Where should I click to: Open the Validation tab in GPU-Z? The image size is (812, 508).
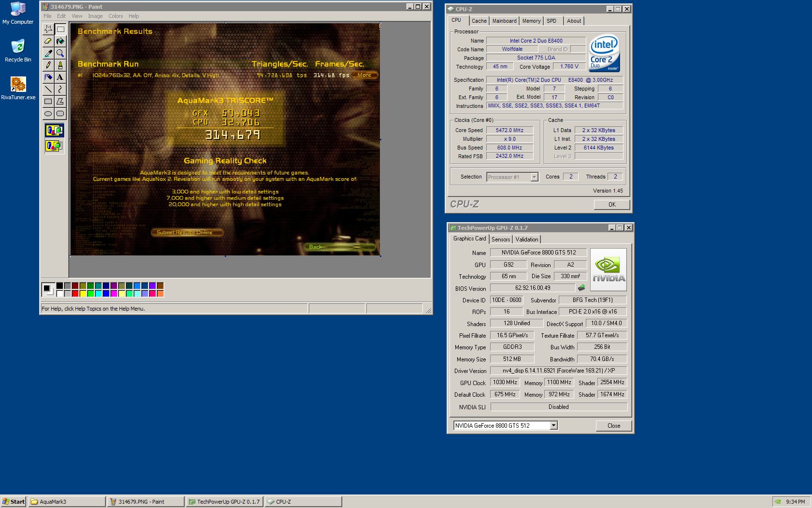(526, 239)
